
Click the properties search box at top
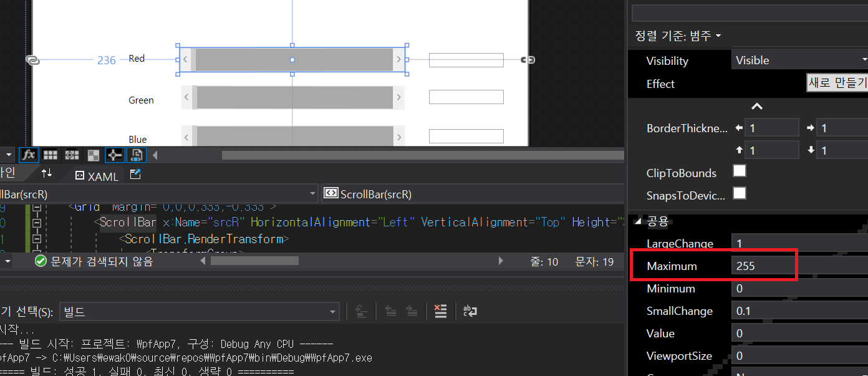pyautogui.click(x=750, y=13)
